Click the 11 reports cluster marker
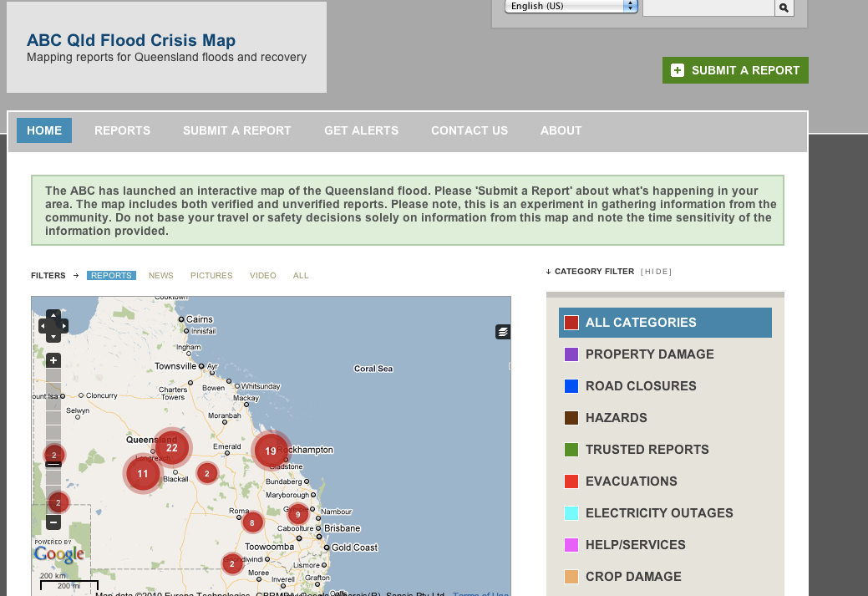Image resolution: width=868 pixels, height=596 pixels. coord(143,473)
